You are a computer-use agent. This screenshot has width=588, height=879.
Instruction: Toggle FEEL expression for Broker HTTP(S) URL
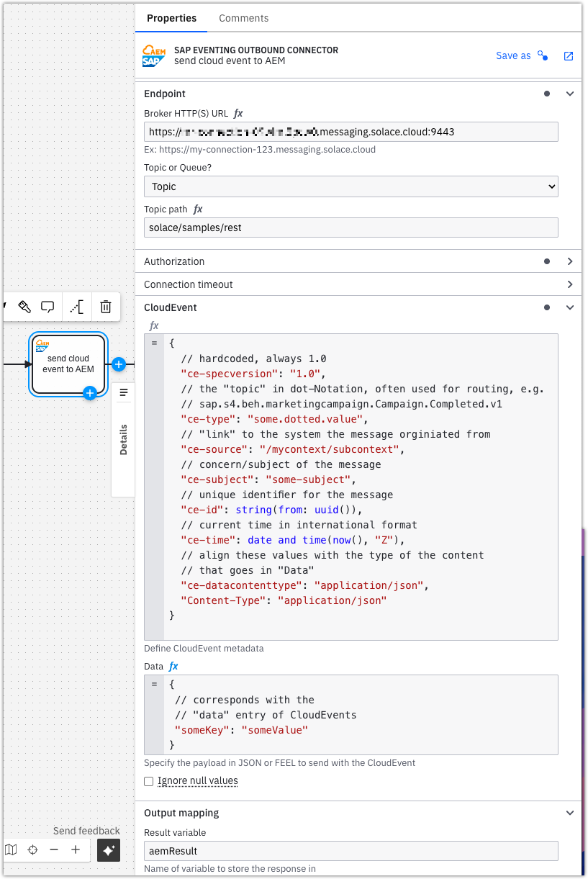tap(238, 114)
